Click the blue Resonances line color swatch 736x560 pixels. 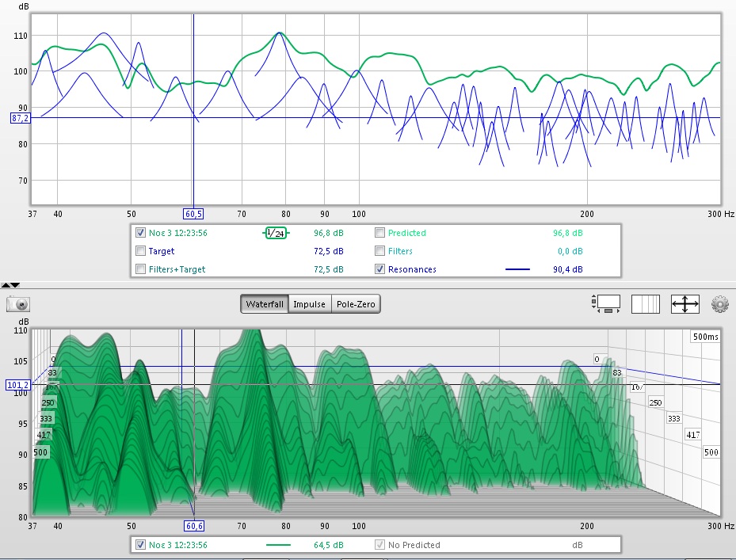519,269
